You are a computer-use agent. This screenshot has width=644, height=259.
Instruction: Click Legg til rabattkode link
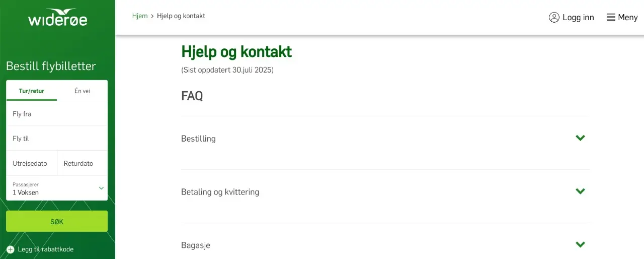pos(46,249)
